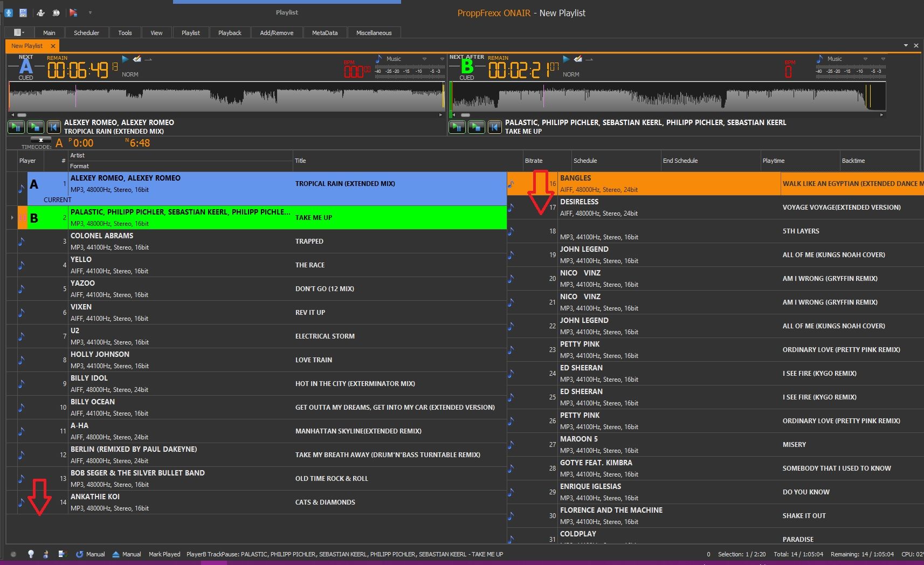
Task: Open the Music dropdown on Player B
Action: pos(865,59)
